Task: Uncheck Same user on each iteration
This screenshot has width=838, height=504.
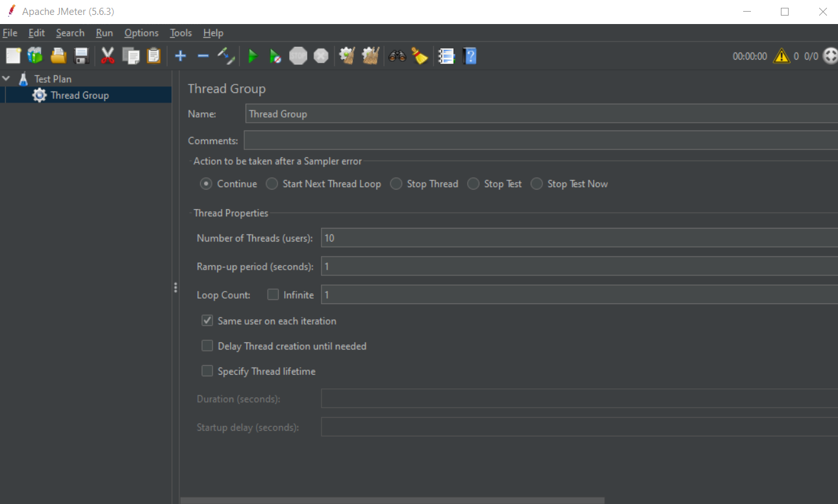Action: pyautogui.click(x=207, y=321)
